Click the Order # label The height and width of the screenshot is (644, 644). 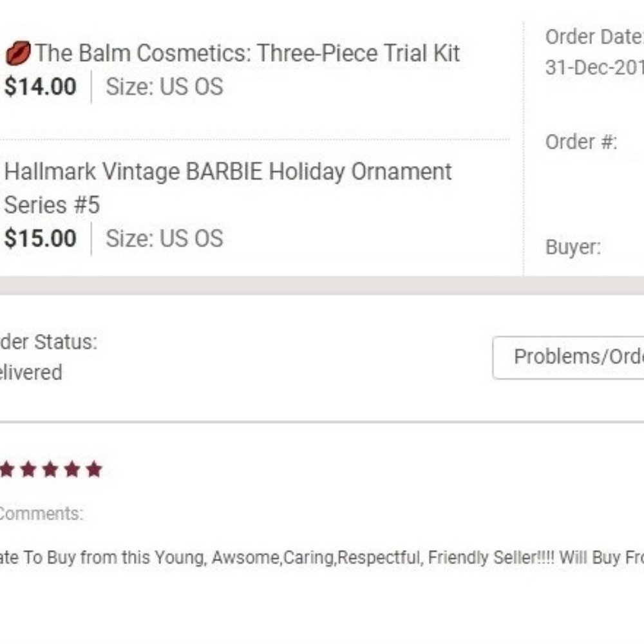[x=581, y=142]
